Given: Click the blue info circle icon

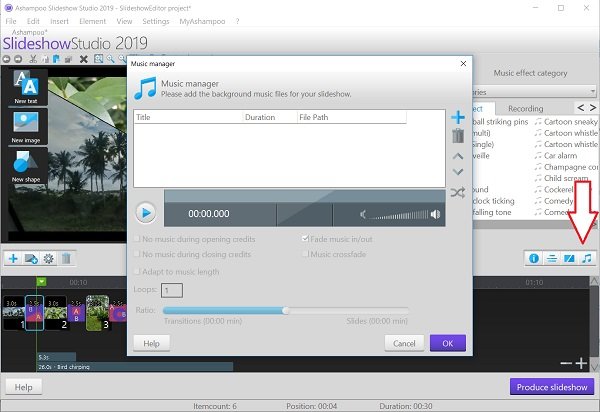Looking at the screenshot, I should (534, 259).
